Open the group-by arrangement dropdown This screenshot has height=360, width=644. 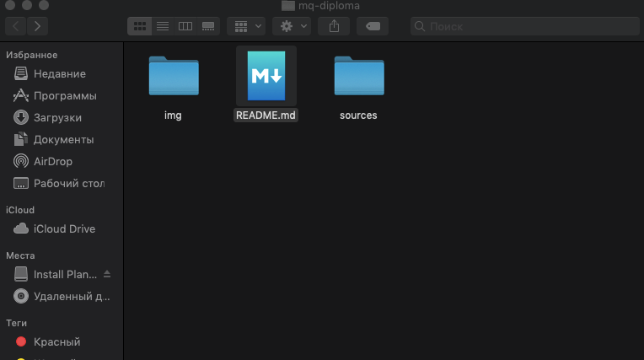pos(246,26)
